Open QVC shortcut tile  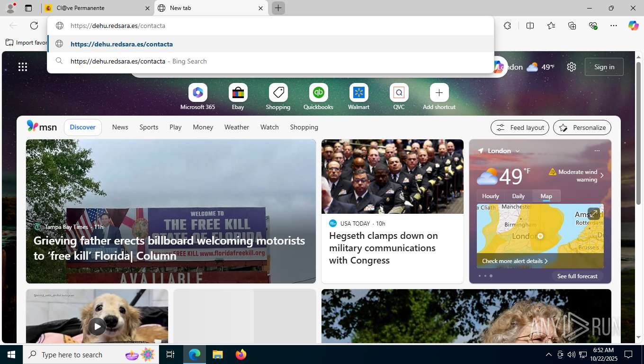399,97
